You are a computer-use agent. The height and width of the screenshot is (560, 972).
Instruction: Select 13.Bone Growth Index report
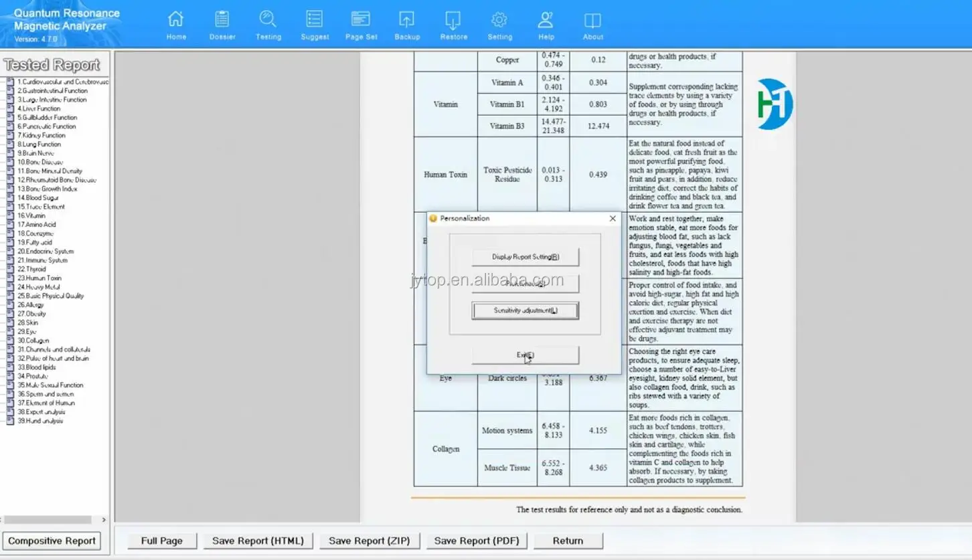click(x=48, y=189)
